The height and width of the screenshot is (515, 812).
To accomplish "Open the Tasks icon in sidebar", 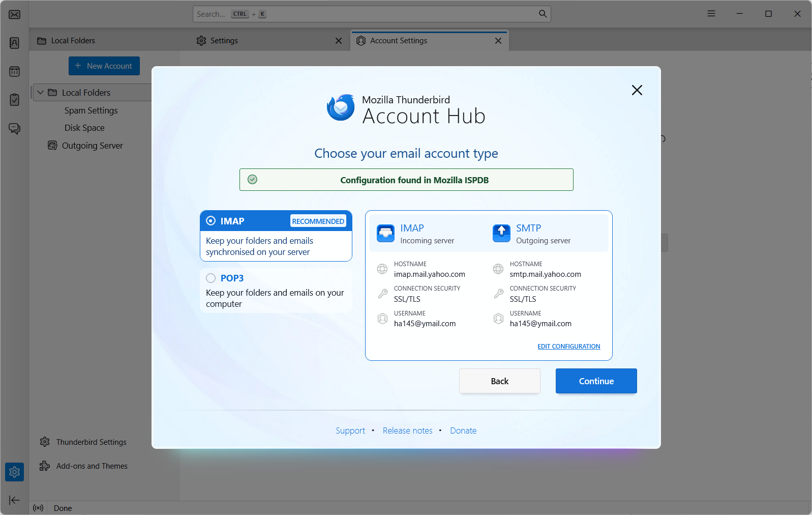I will [x=15, y=100].
